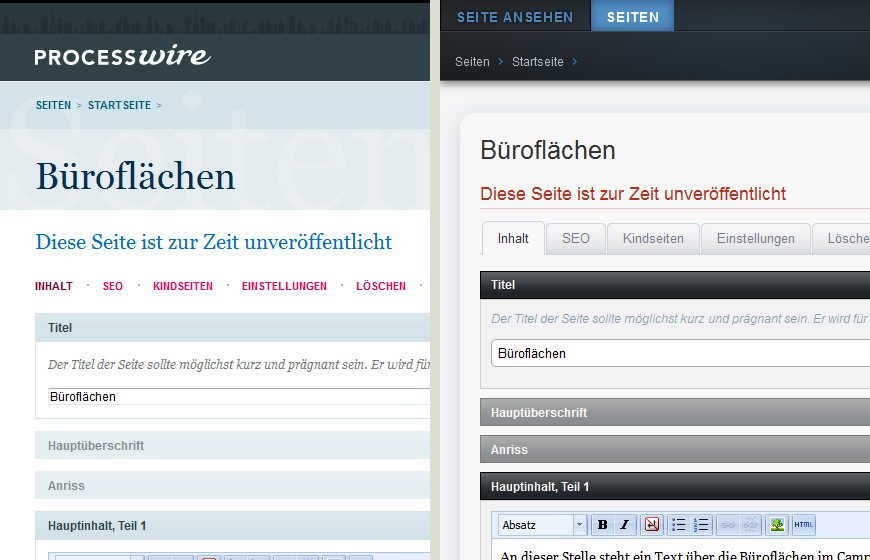This screenshot has width=870, height=560.
Task: Follow the SEITEN breadcrumb link on left
Action: (53, 105)
